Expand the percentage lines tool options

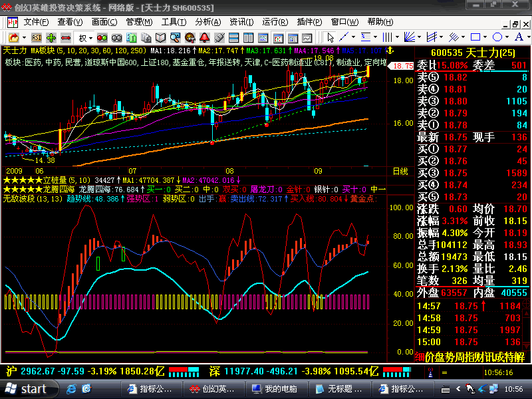coord(375,37)
